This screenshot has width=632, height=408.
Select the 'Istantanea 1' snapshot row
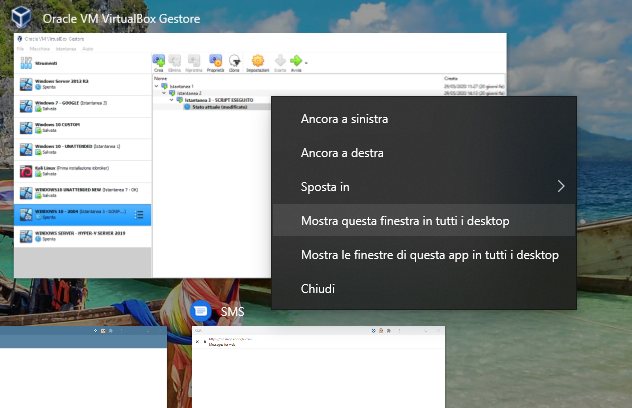[x=178, y=86]
